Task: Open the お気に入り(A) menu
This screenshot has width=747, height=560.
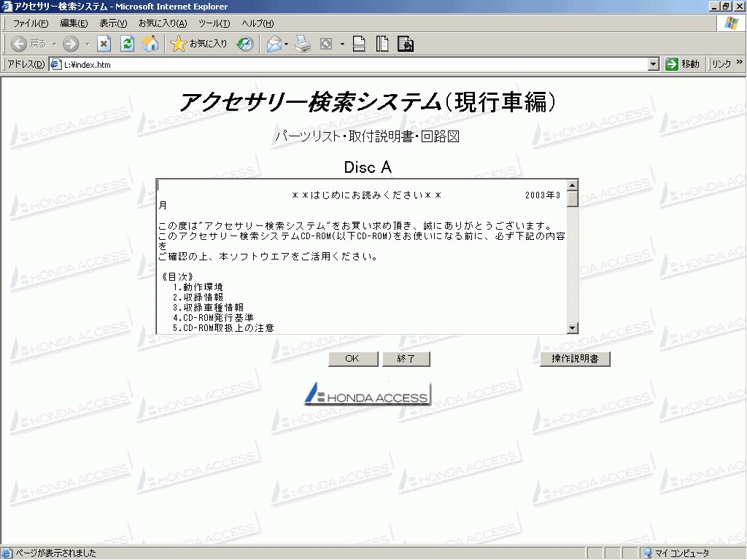Action: click(x=163, y=23)
